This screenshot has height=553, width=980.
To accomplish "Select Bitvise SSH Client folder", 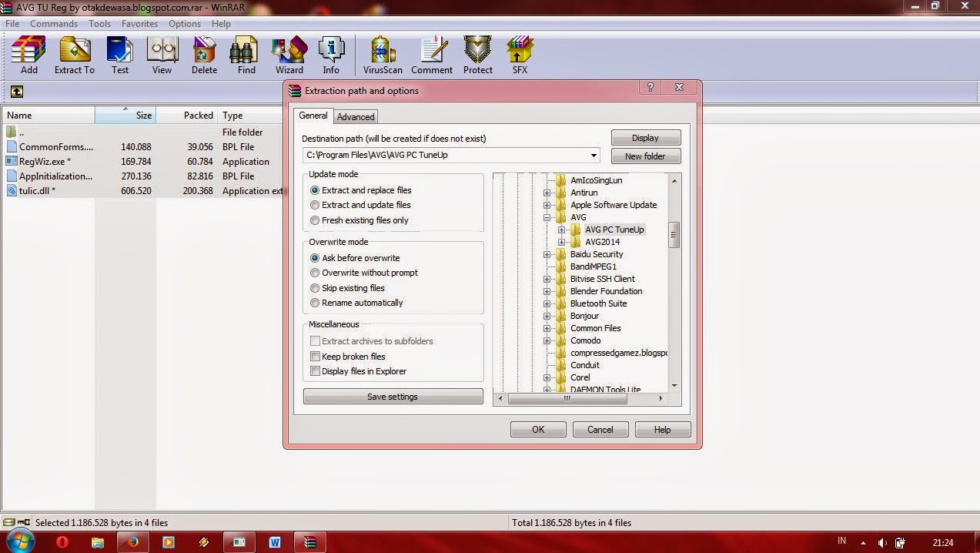I will [x=602, y=279].
